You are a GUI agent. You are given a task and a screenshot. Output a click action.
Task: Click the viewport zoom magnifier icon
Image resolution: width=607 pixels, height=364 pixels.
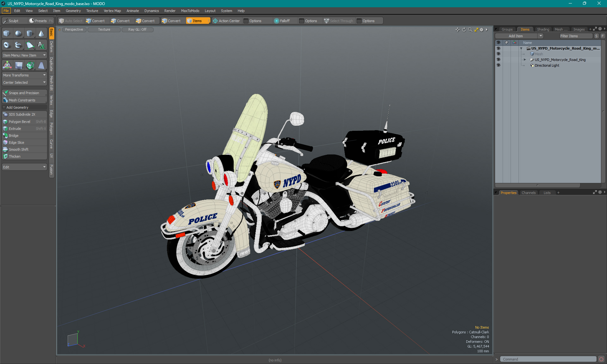coord(470,30)
